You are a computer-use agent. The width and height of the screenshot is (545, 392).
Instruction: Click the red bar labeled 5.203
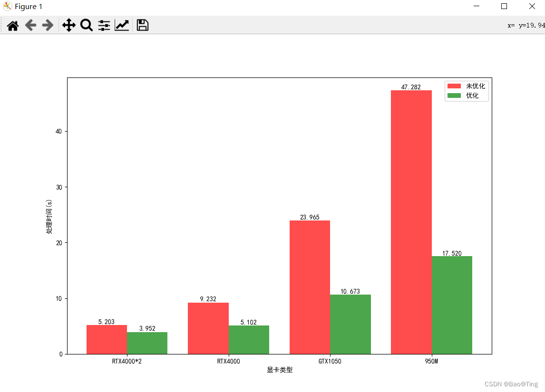(107, 340)
